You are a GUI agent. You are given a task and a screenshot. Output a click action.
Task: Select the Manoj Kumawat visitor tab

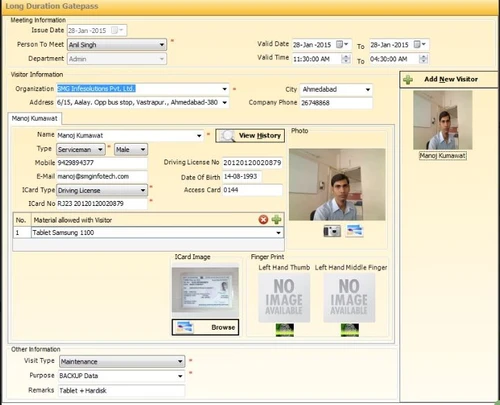34,118
